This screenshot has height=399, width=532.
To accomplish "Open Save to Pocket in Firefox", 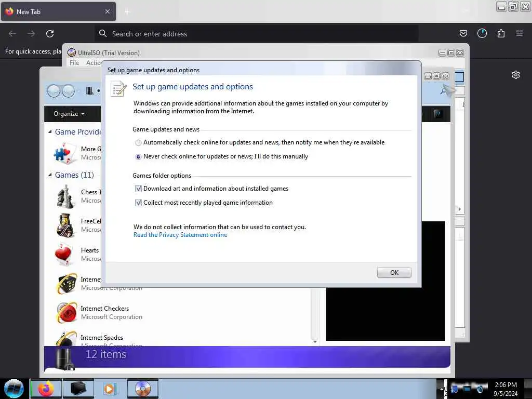I will (463, 33).
